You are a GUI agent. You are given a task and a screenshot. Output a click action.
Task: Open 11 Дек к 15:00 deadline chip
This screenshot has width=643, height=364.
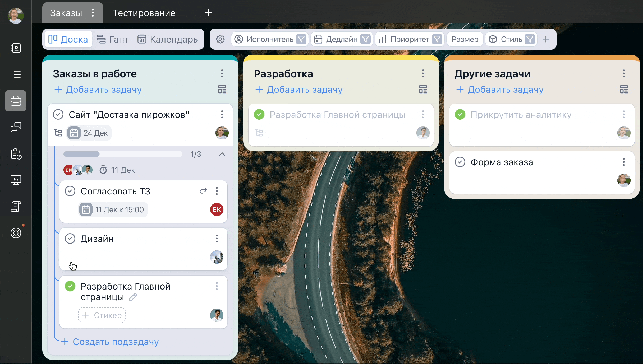(113, 209)
